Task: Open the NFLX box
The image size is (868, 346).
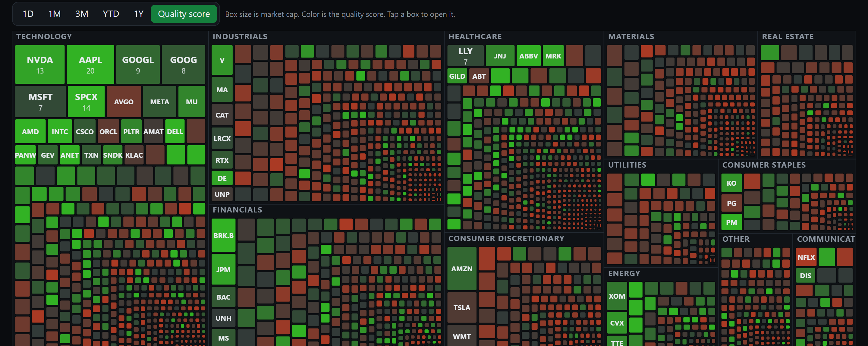Action: (x=806, y=257)
